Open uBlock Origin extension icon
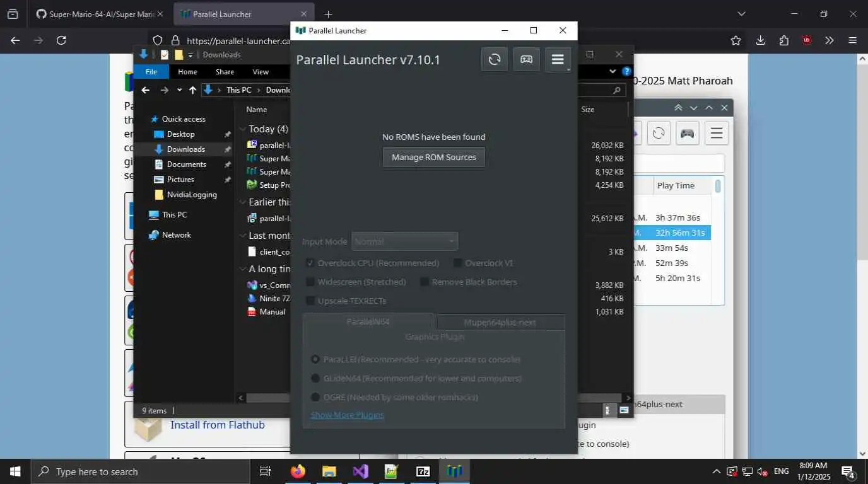Screen dimensions: 868x484 (x=806, y=40)
